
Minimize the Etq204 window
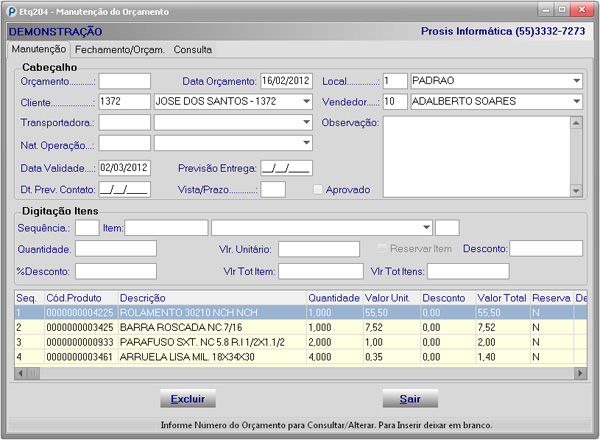coord(546,10)
